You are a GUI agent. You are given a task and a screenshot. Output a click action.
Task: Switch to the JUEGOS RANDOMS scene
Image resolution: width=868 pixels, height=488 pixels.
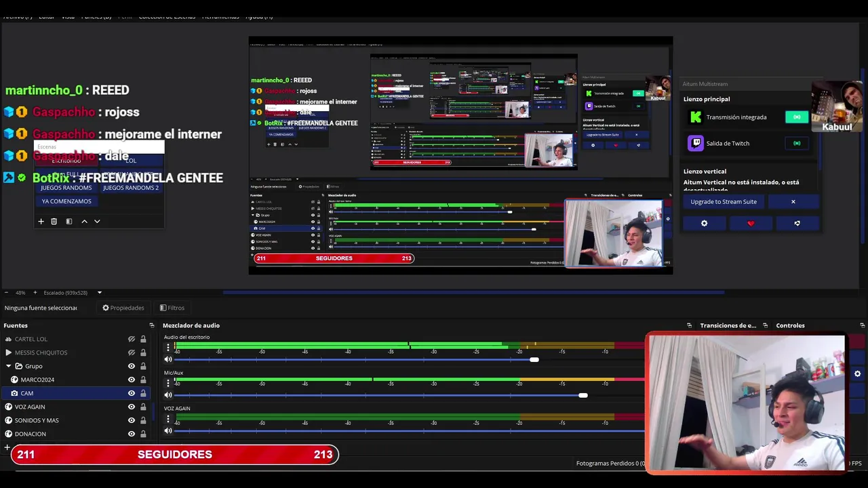pos(66,188)
